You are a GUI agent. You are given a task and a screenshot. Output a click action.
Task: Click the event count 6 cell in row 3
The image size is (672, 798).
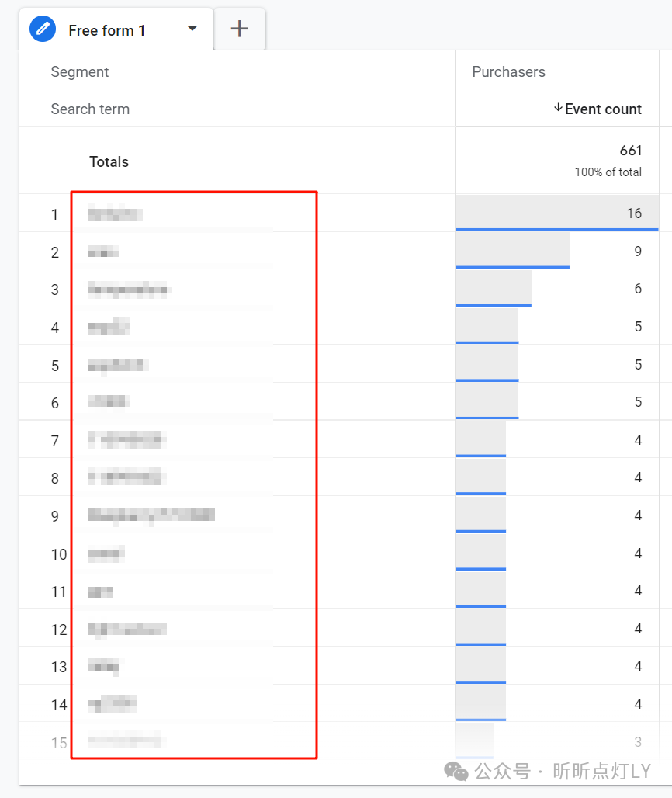(638, 289)
